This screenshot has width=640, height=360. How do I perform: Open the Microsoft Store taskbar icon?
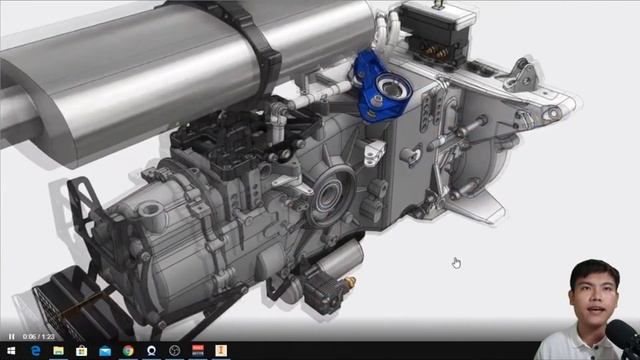pyautogui.click(x=82, y=351)
